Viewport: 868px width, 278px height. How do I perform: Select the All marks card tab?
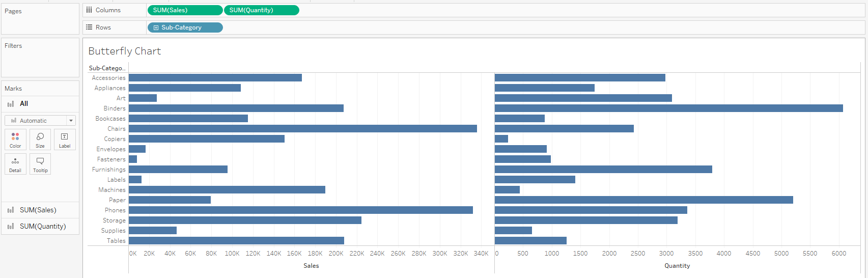pos(40,104)
